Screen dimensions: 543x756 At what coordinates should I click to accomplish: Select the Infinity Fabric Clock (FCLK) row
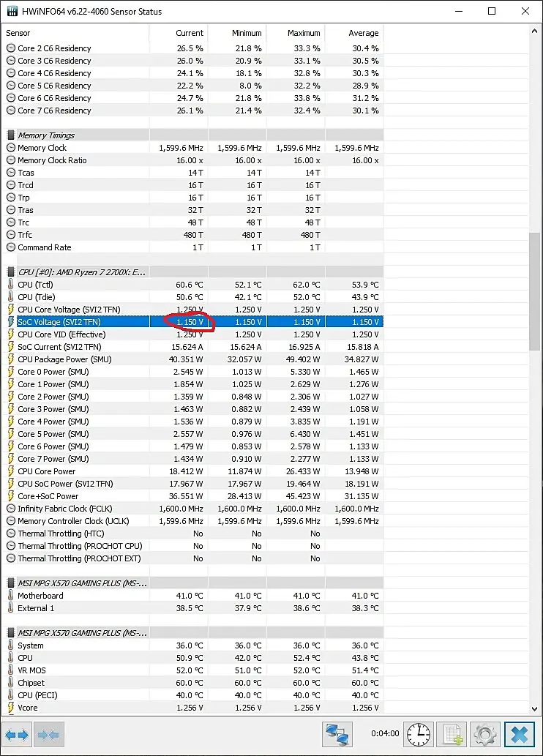tap(195, 508)
